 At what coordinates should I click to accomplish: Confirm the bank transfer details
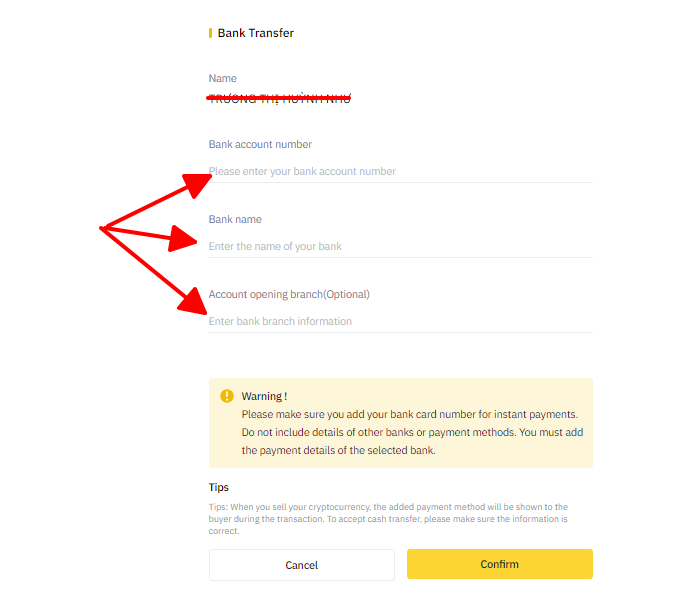(500, 564)
